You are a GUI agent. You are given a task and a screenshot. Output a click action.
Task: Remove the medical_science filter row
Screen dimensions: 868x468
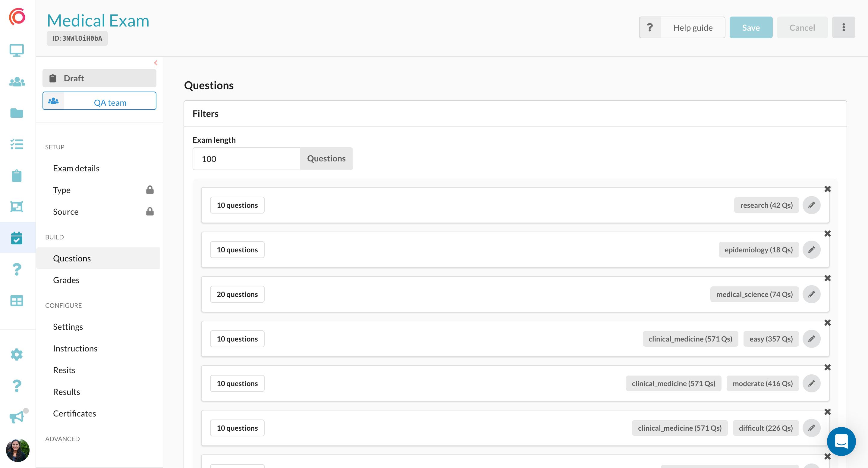click(827, 278)
